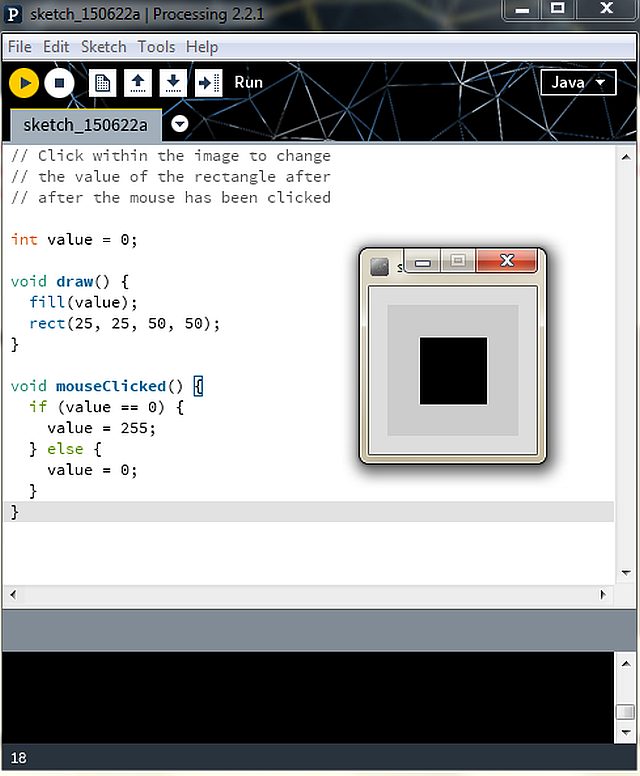Click the console scroll-down arrow

tap(626, 732)
